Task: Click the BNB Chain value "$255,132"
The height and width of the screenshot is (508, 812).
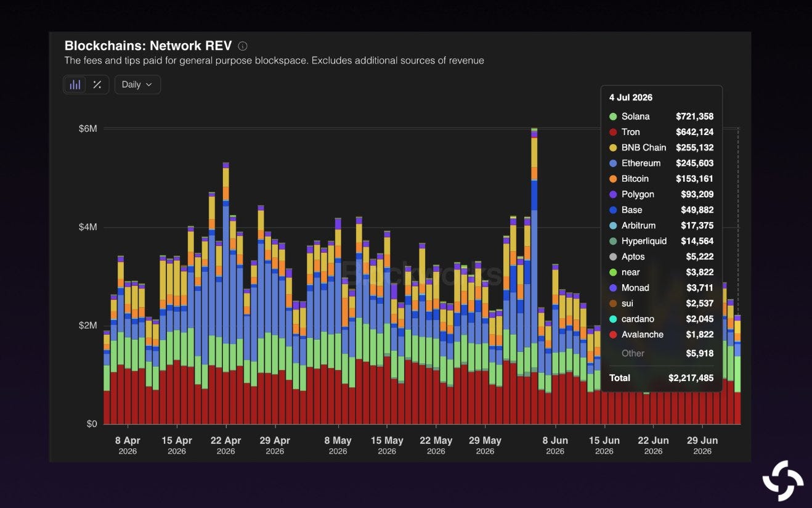Action: 694,148
